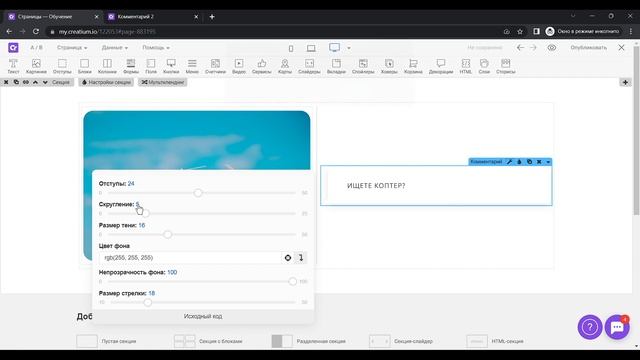
Task: Select the Сторисы widget tool
Action: (506, 66)
